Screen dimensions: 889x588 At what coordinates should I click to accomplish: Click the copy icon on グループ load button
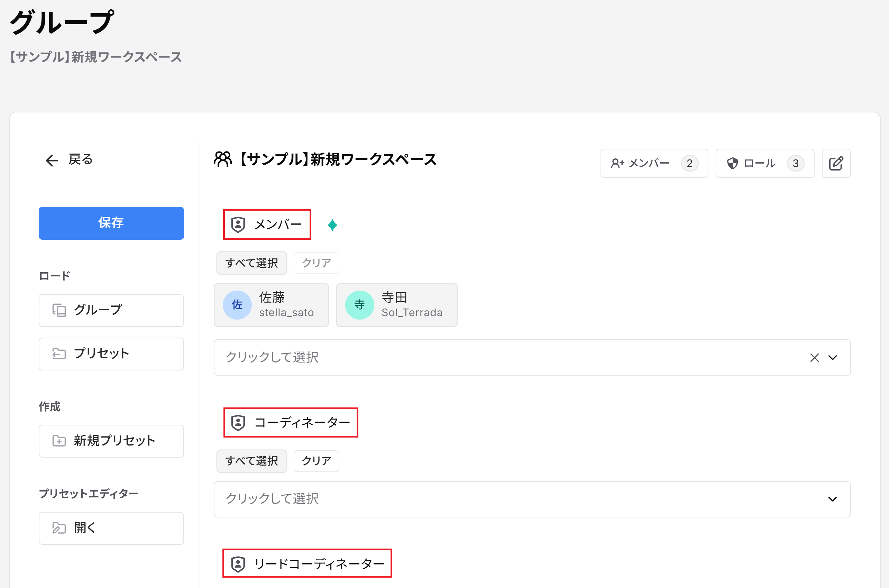click(59, 310)
